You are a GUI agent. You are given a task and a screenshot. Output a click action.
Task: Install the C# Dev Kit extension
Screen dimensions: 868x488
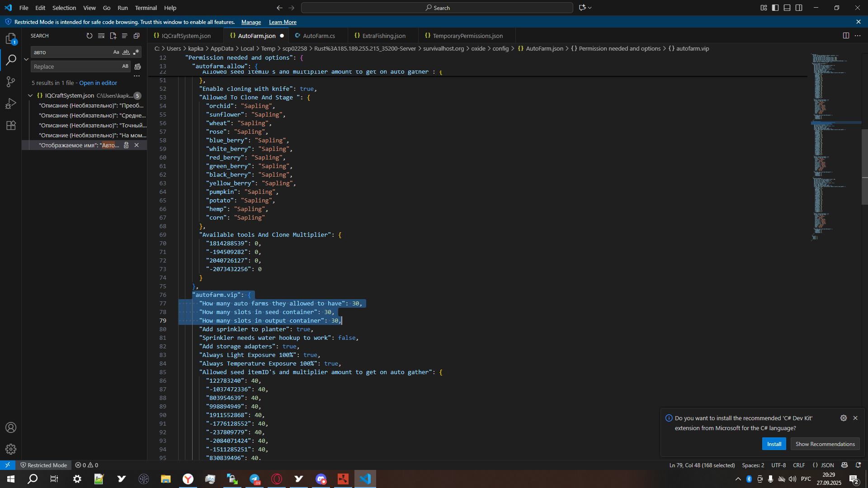pyautogui.click(x=774, y=444)
